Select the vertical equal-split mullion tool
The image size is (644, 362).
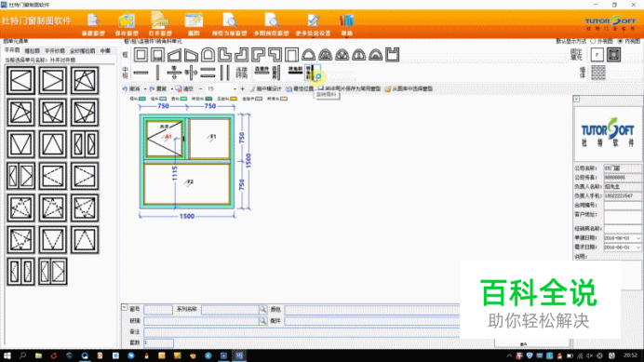click(191, 73)
